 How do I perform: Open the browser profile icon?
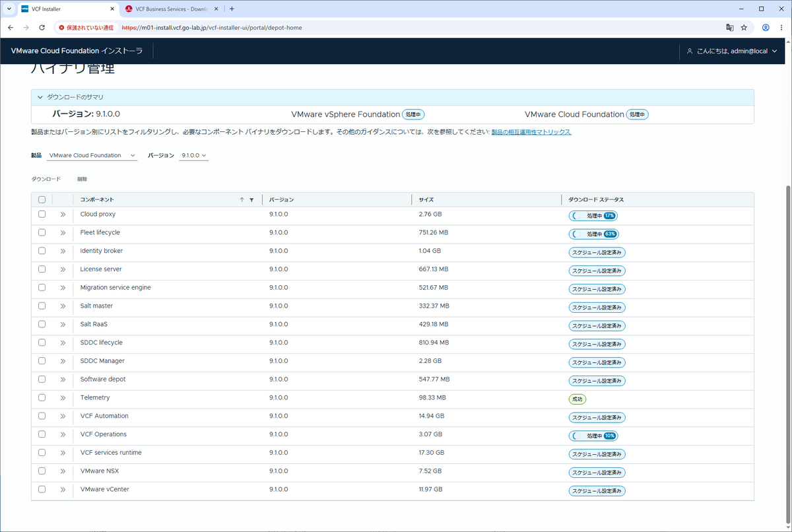(x=766, y=28)
